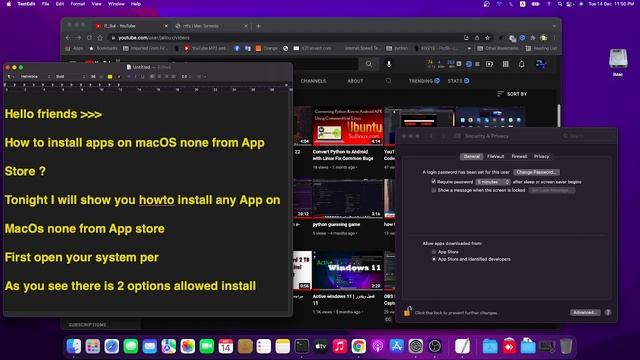Open Bold typeface style dropdown
This screenshot has width=640, height=360.
point(70,76)
